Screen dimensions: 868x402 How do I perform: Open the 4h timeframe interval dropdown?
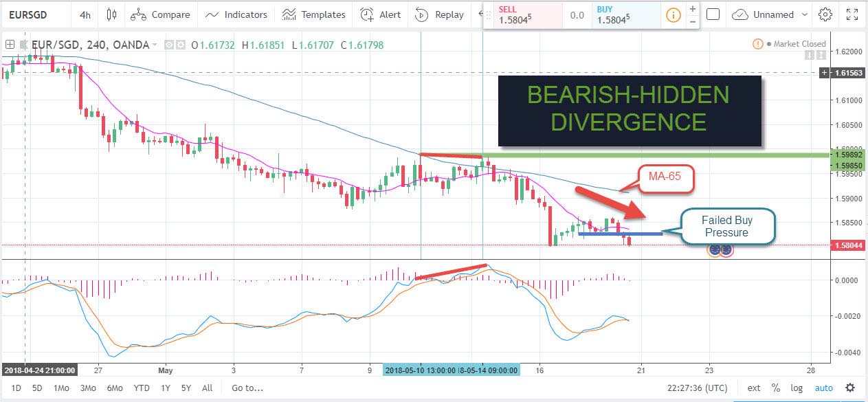pyautogui.click(x=86, y=14)
